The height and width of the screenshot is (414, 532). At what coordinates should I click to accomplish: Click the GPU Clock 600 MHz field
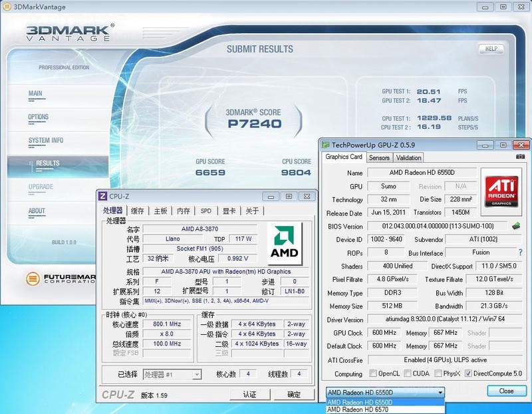[x=384, y=333]
